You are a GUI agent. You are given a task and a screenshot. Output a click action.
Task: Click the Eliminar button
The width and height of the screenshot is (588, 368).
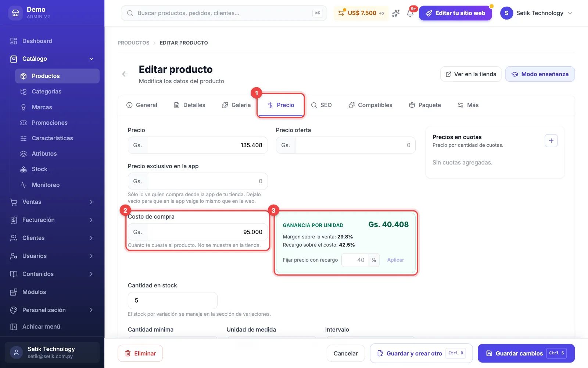pos(140,353)
